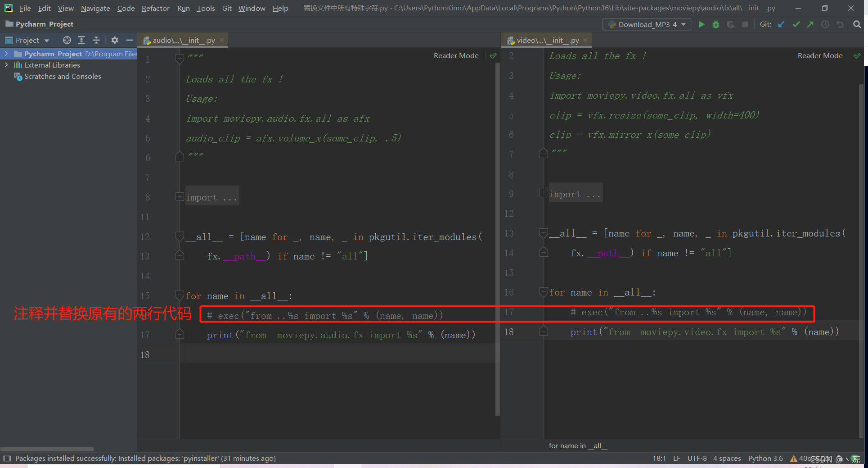The height and width of the screenshot is (468, 868).
Task: Open the File menu
Action: point(25,8)
